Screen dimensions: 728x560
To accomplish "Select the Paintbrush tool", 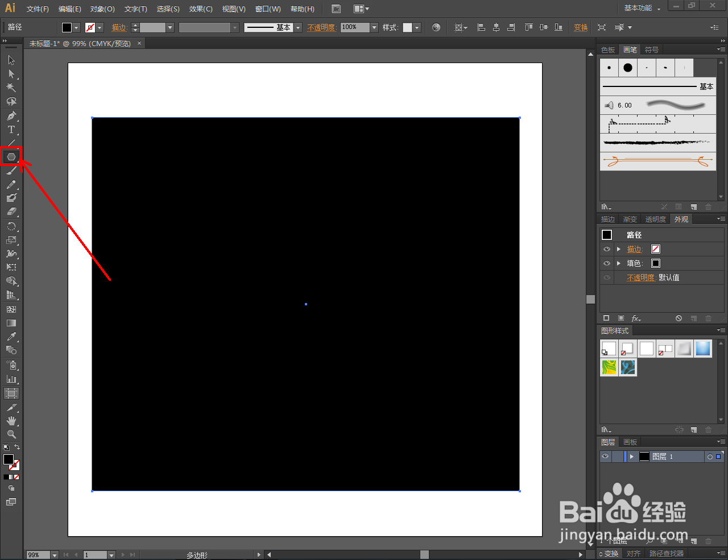I will coord(11,171).
